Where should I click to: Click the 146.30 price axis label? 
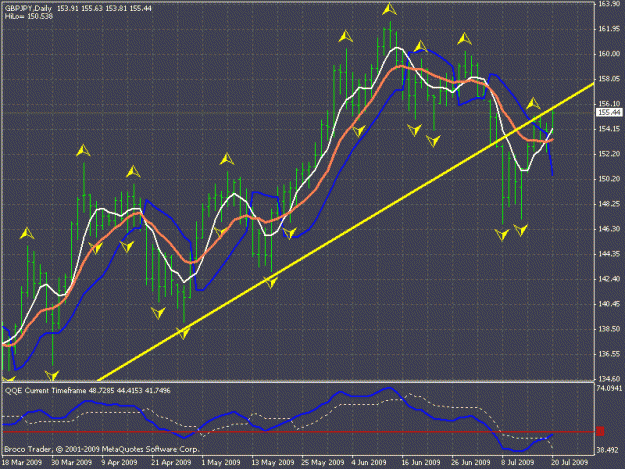click(609, 229)
